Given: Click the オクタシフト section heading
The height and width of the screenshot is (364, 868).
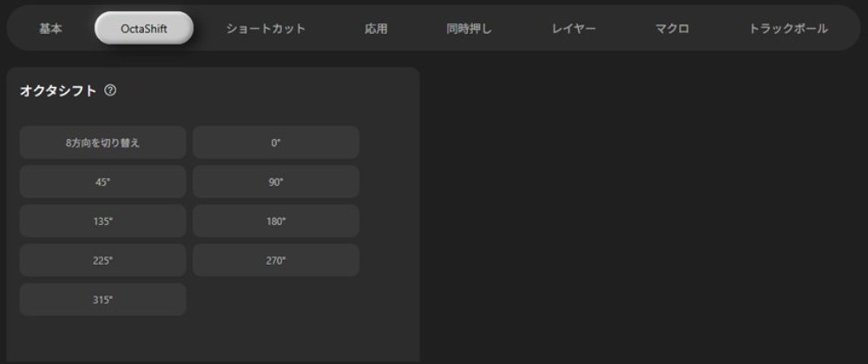Looking at the screenshot, I should 58,91.
